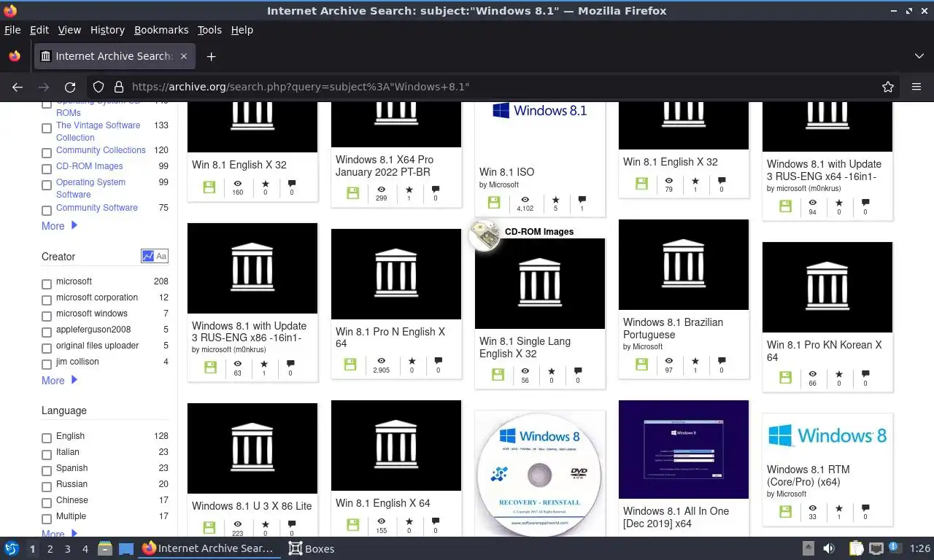Open the Tools menu
This screenshot has width=934, height=560.
(x=209, y=30)
